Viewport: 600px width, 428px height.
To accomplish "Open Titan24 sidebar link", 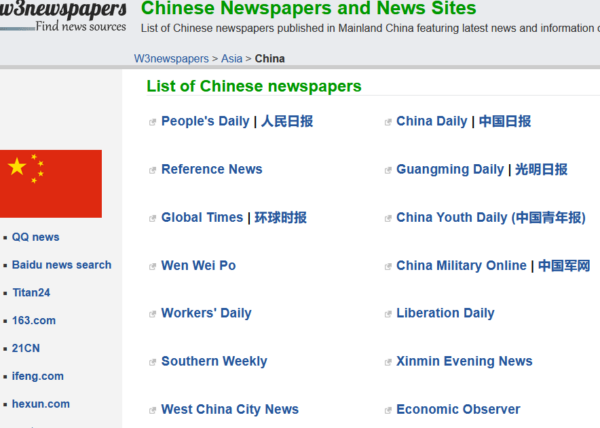I will click(x=31, y=293).
